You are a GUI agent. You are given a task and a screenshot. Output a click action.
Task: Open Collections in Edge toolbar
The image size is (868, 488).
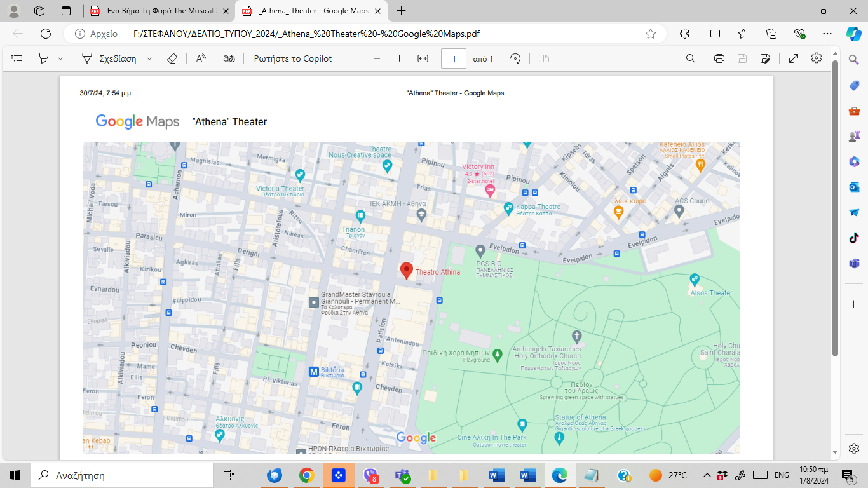coord(771,34)
